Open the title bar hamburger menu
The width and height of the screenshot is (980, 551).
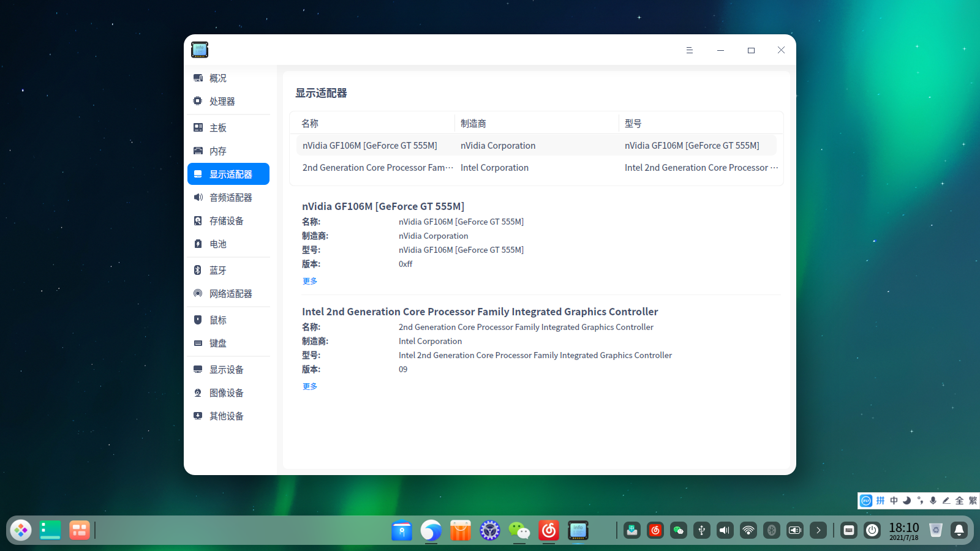(690, 50)
